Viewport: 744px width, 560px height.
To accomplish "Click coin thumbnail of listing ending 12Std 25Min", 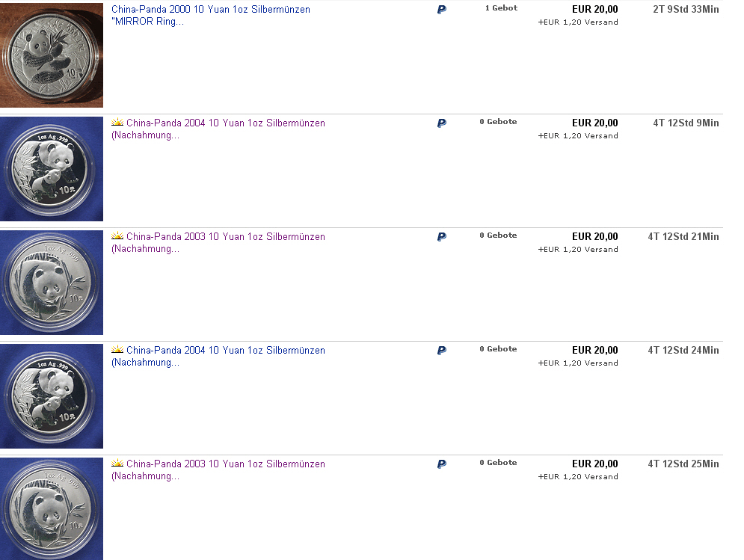I will (52, 509).
